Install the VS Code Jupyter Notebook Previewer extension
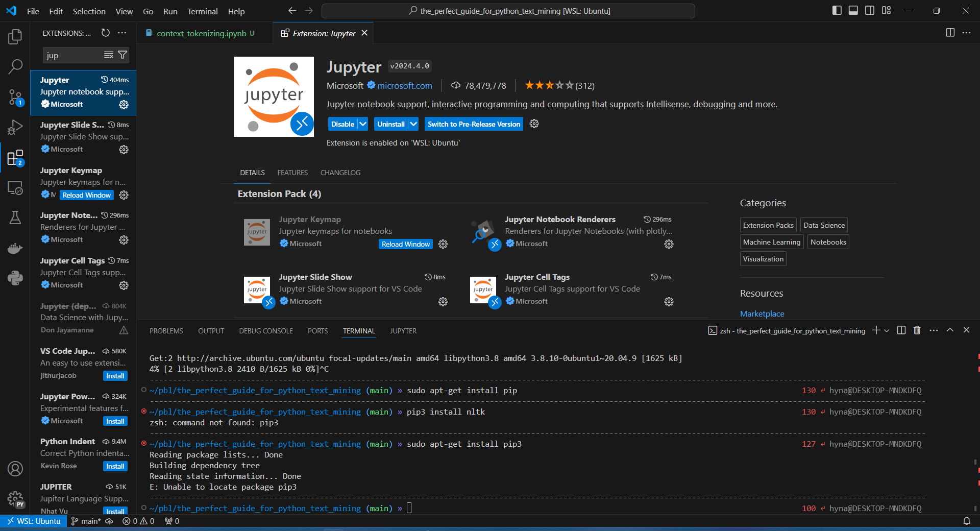The width and height of the screenshot is (980, 531). click(115, 376)
